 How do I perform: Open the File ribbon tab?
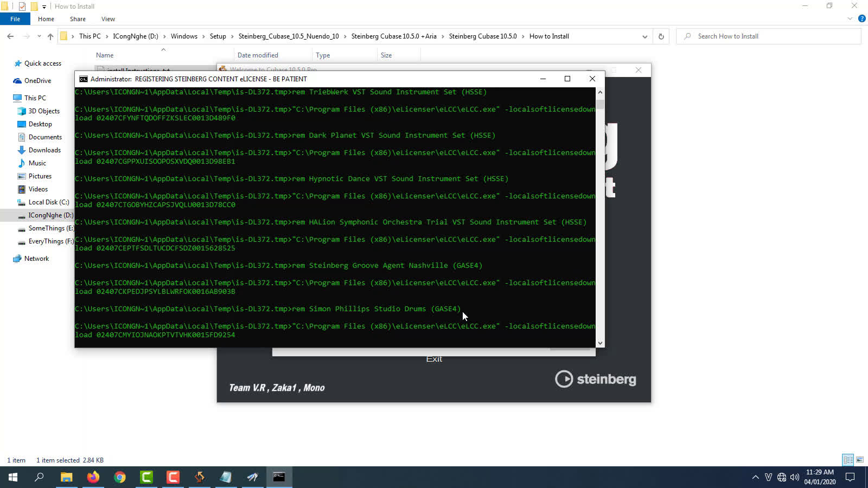(15, 18)
